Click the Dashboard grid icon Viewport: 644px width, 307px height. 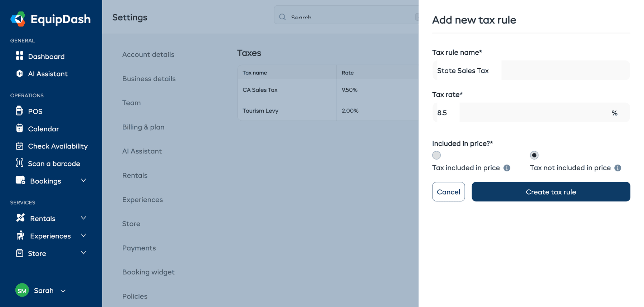tap(20, 55)
